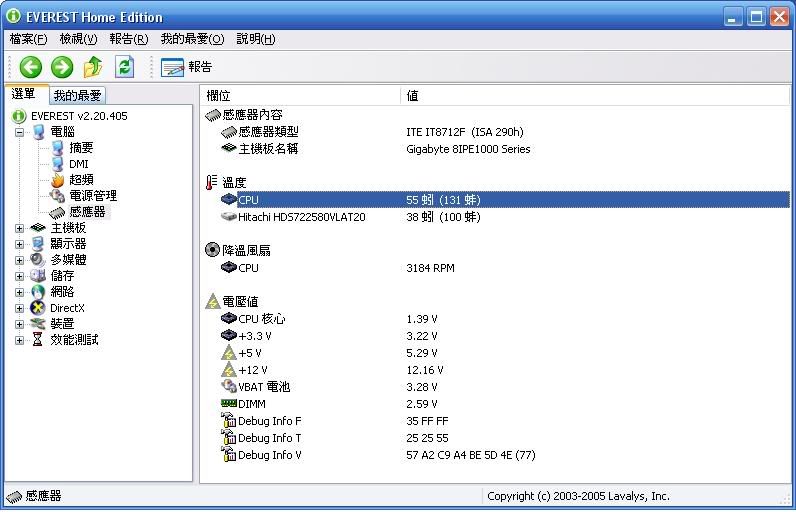796x512 pixels.
Task: Click the 網路 globe icon
Action: 38,292
